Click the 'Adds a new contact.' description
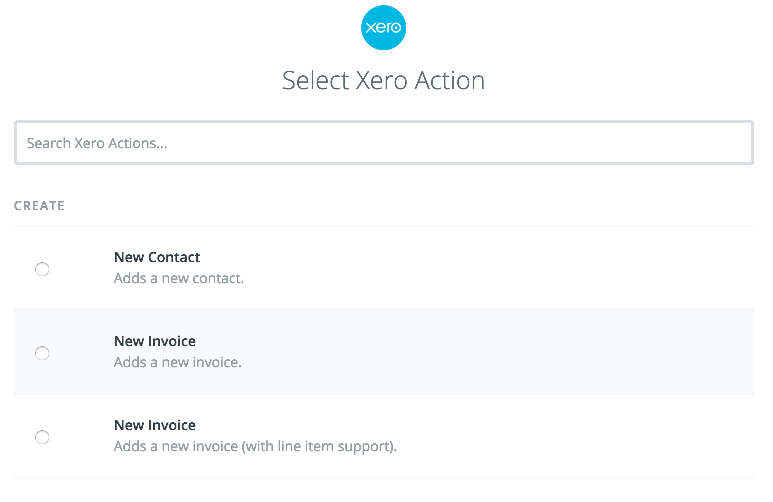This screenshot has height=502, width=773. tap(178, 278)
